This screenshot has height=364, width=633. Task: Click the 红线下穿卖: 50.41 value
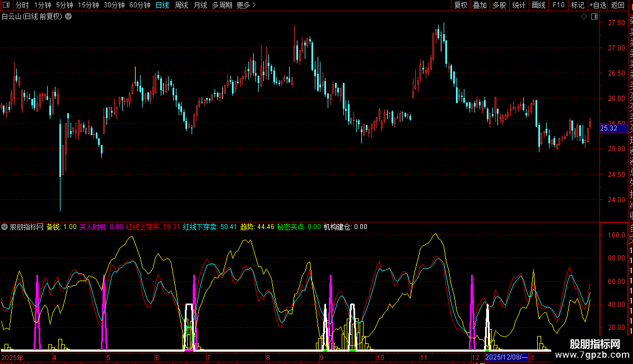coord(210,227)
